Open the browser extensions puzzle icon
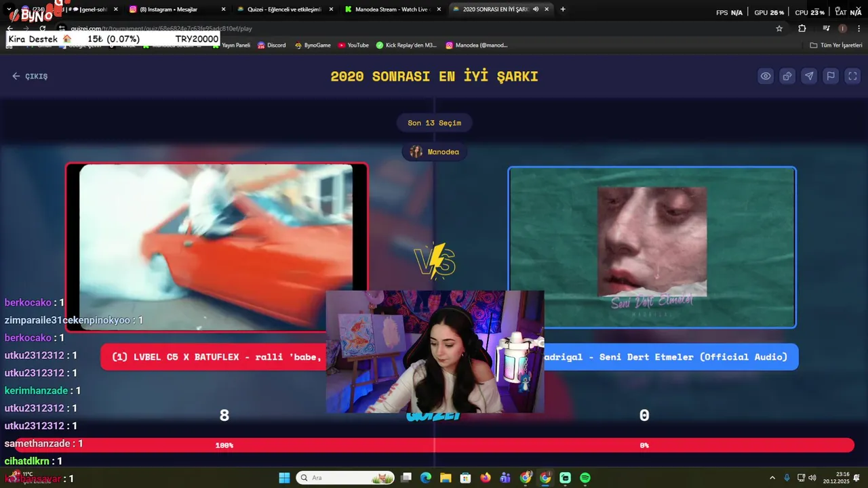This screenshot has height=488, width=868. pos(802,28)
